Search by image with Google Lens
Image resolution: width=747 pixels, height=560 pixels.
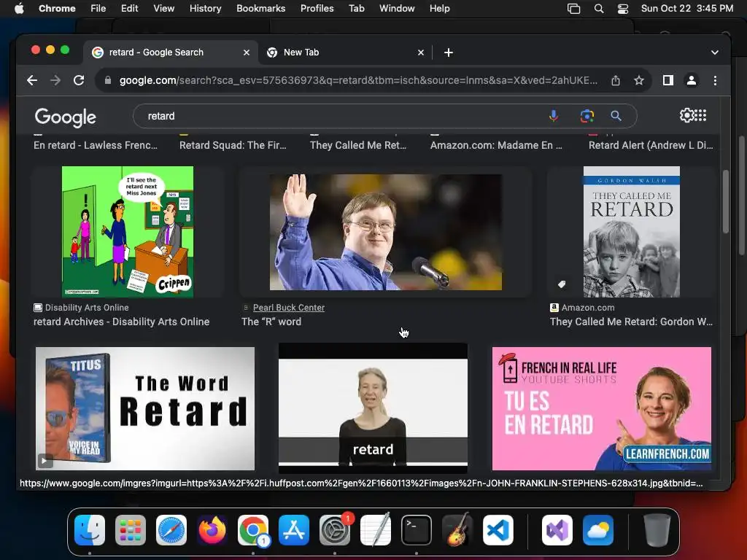tap(587, 116)
